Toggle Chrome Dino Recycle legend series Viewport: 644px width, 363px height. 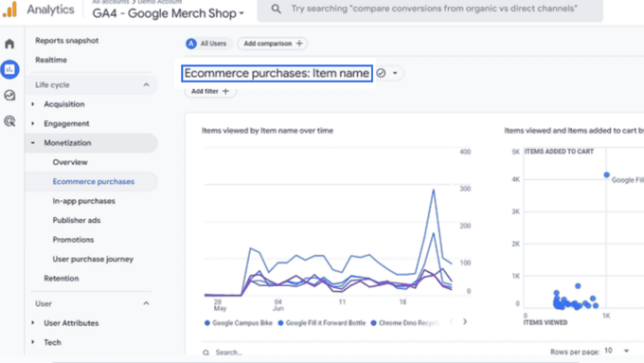404,322
